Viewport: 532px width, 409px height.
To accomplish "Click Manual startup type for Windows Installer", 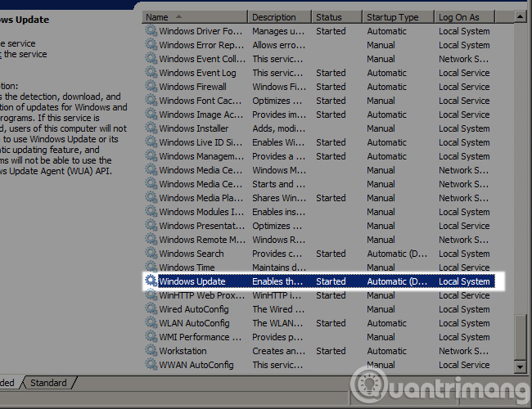I will 381,128.
